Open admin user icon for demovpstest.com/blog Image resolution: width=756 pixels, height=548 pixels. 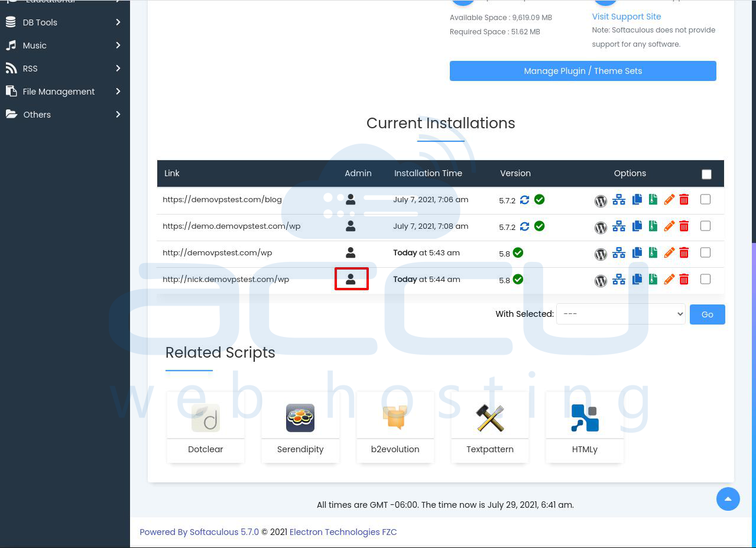pos(351,199)
